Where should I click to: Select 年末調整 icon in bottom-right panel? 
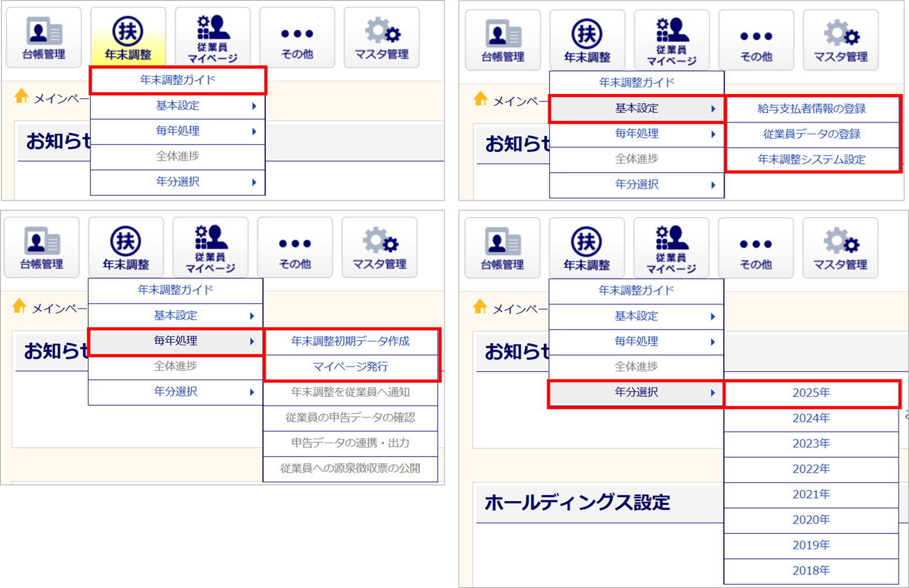click(586, 248)
